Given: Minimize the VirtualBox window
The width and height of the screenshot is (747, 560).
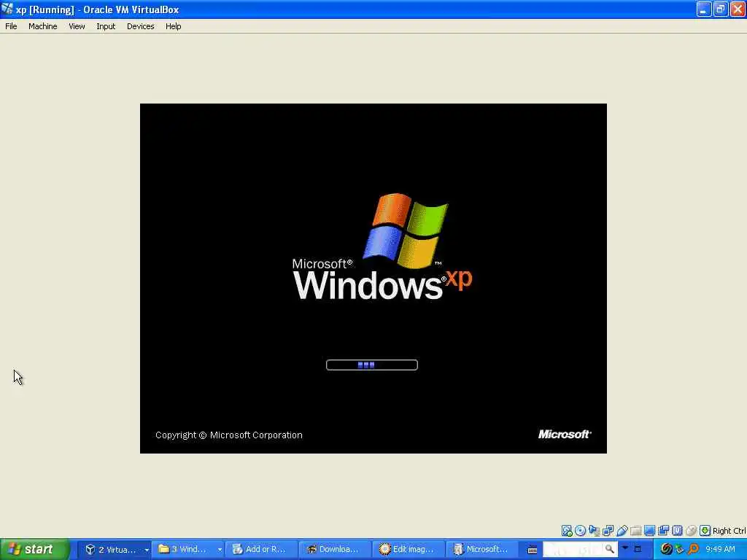Looking at the screenshot, I should [x=704, y=9].
